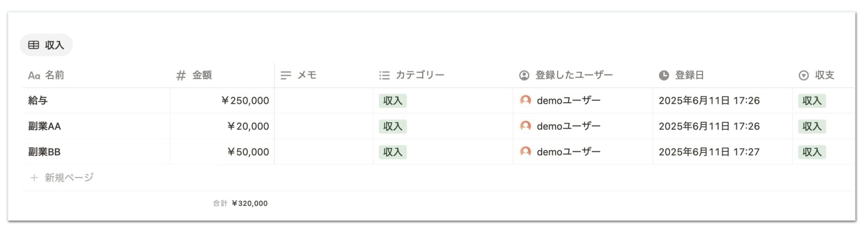
Task: Open the 収入 table view tab
Action: (46, 45)
